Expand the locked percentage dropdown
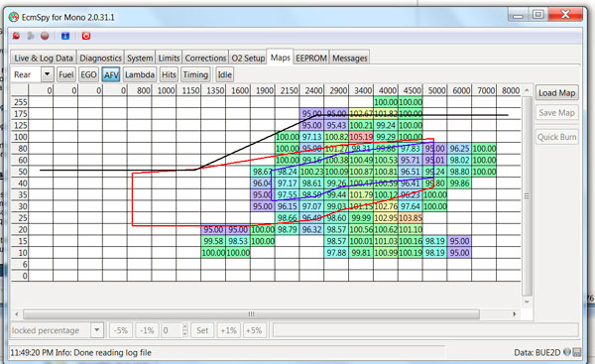Viewport: 595px width, 364px height. click(97, 330)
